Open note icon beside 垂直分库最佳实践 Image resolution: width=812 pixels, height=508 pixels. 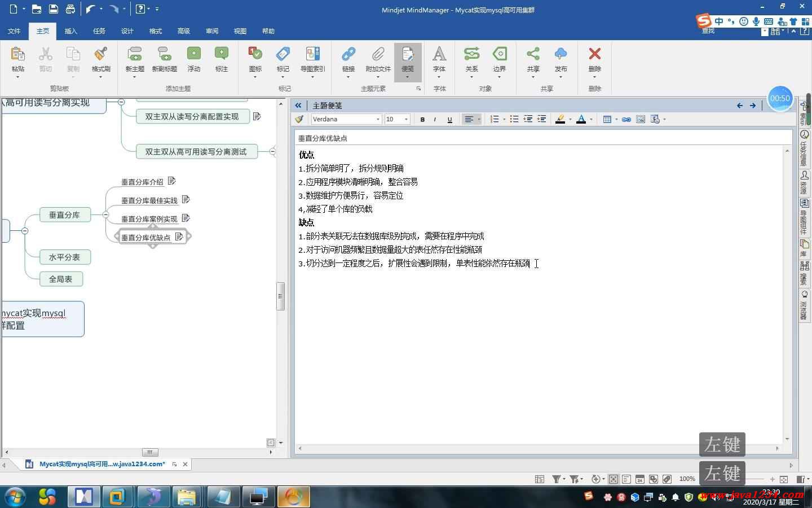[x=186, y=199]
